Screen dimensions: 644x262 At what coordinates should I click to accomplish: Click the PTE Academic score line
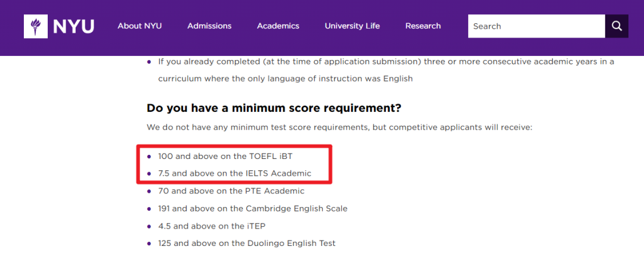coord(231,191)
